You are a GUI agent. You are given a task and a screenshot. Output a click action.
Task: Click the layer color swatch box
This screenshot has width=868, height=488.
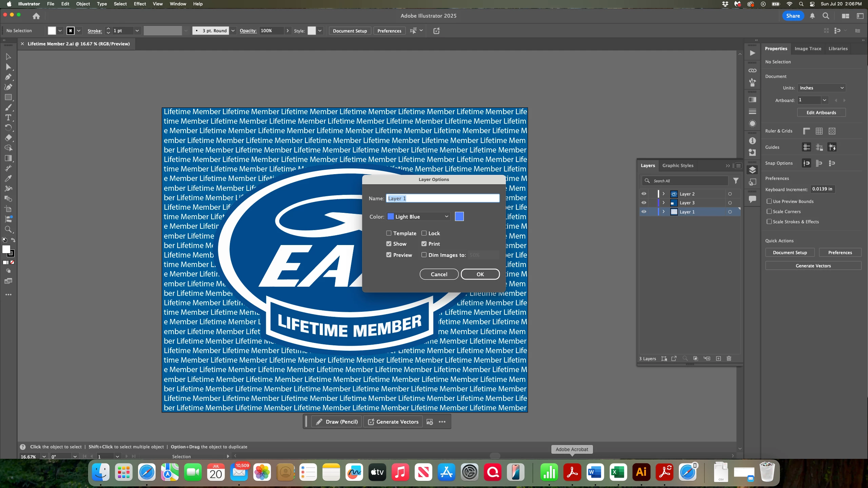[459, 217]
